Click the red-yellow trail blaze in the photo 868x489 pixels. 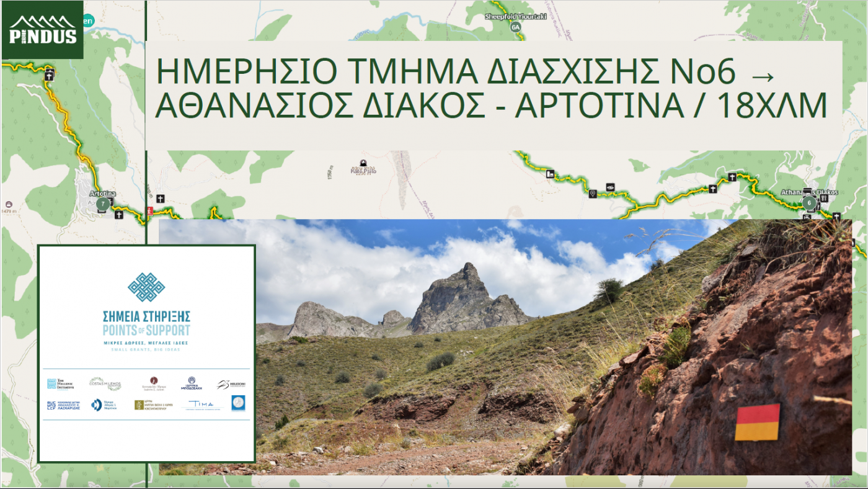pos(758,424)
